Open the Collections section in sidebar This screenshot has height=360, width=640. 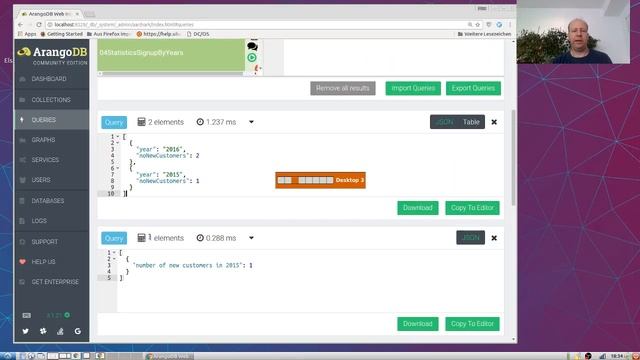(x=51, y=100)
